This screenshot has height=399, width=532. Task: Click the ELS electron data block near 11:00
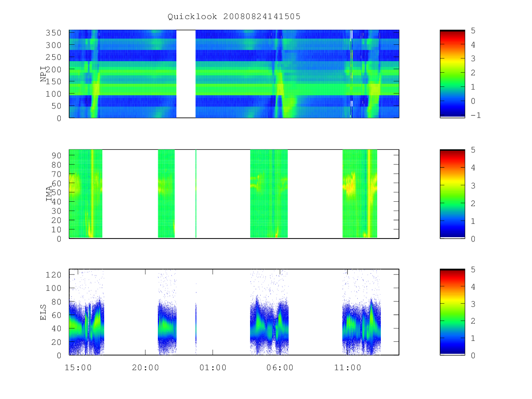coord(361,312)
